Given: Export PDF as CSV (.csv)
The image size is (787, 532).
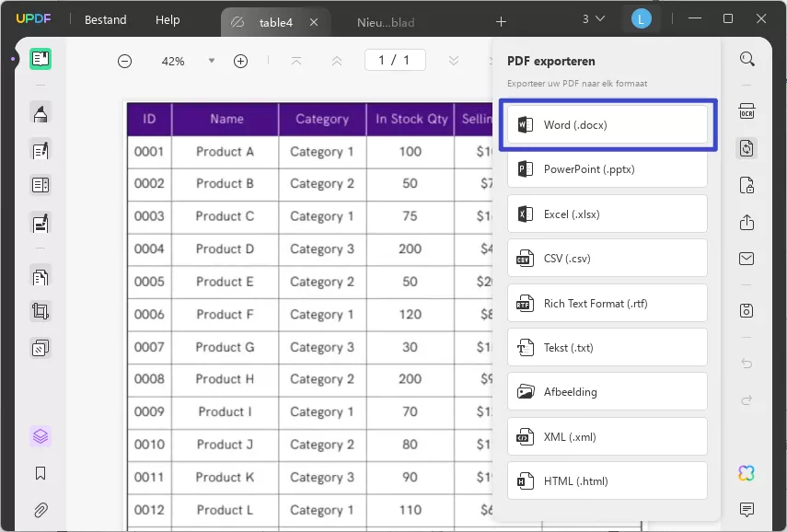Looking at the screenshot, I should click(x=607, y=259).
